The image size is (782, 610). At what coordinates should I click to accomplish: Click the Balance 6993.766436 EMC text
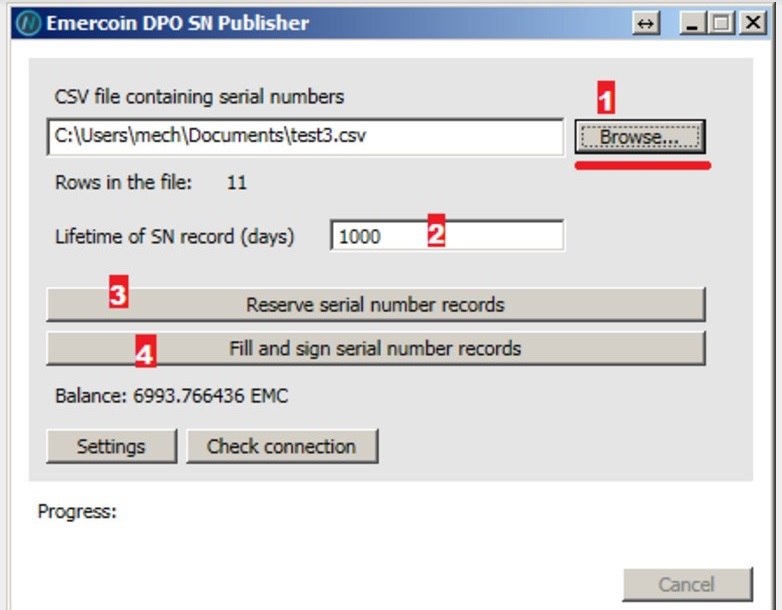[x=172, y=396]
